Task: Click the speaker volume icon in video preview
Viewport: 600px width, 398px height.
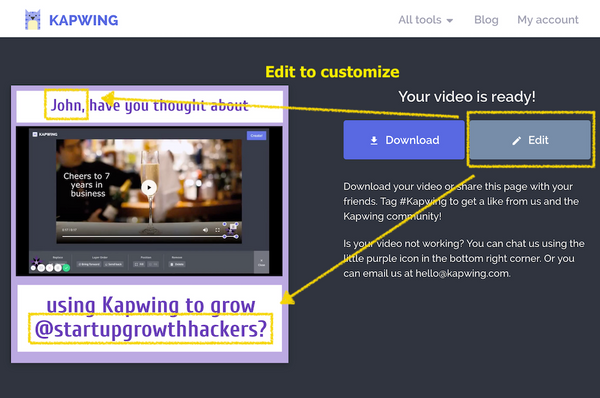Action: [205, 230]
